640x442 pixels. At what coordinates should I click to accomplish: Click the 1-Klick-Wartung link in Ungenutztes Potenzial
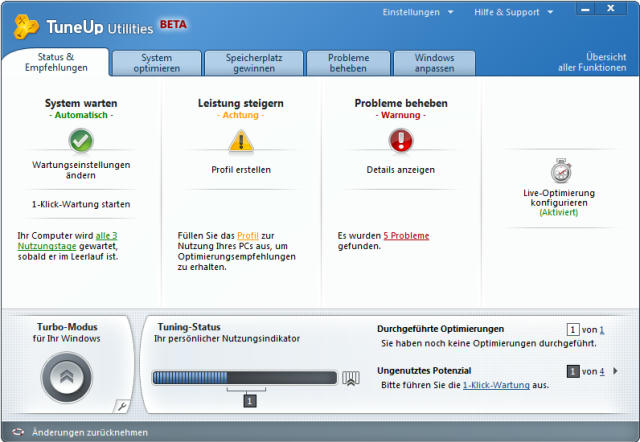tap(496, 385)
